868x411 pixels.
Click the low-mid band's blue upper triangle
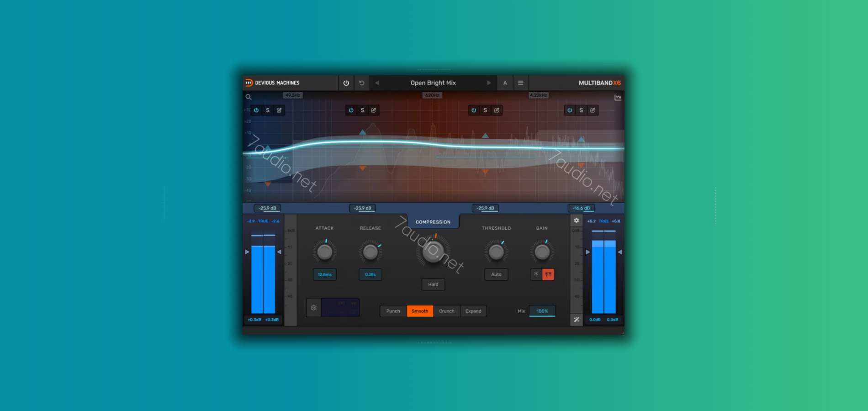pos(362,132)
